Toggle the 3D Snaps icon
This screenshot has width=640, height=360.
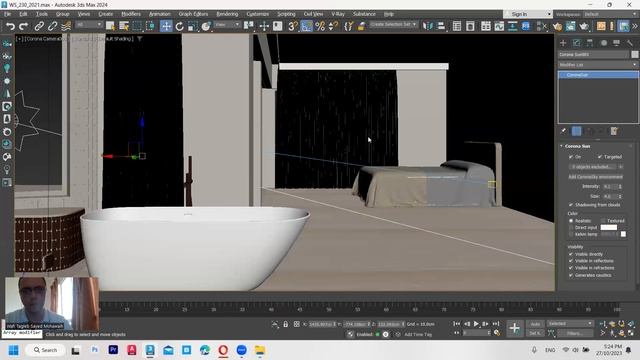(293, 26)
